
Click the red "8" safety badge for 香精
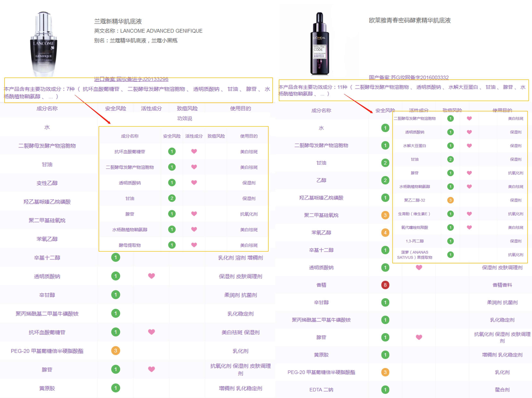385,285
